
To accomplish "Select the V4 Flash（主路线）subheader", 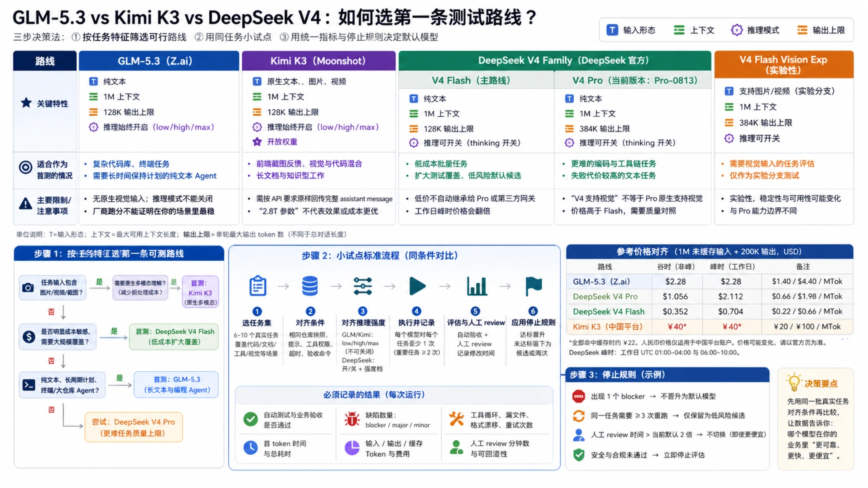I will pyautogui.click(x=476, y=80).
